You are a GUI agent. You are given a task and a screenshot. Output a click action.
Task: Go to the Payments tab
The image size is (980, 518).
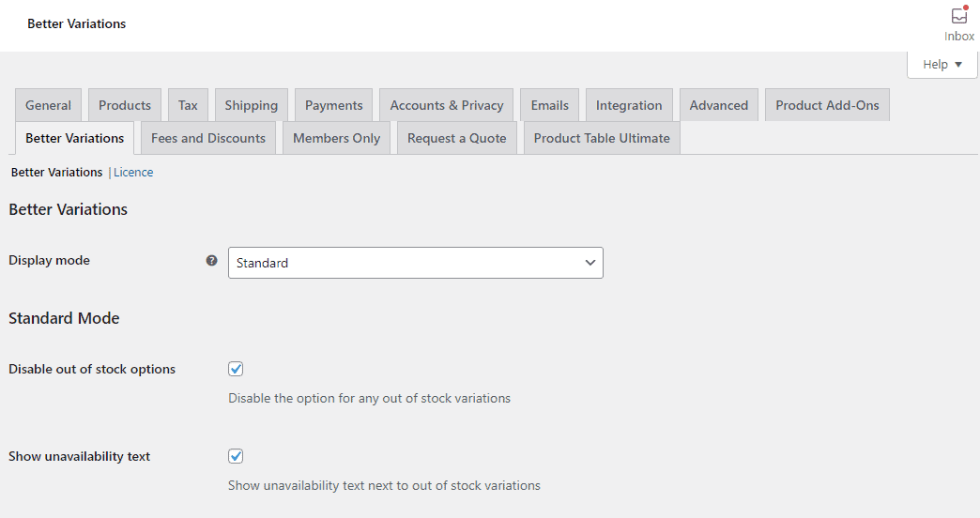(334, 105)
